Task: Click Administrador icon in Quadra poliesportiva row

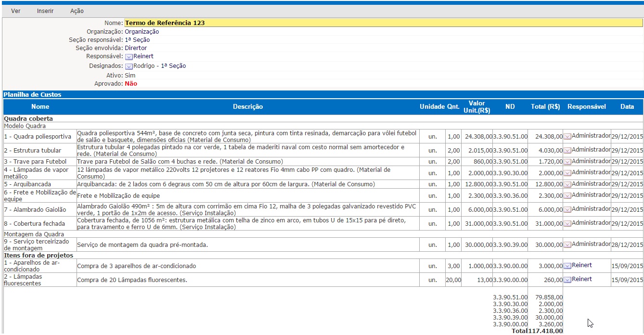Action: pos(567,137)
